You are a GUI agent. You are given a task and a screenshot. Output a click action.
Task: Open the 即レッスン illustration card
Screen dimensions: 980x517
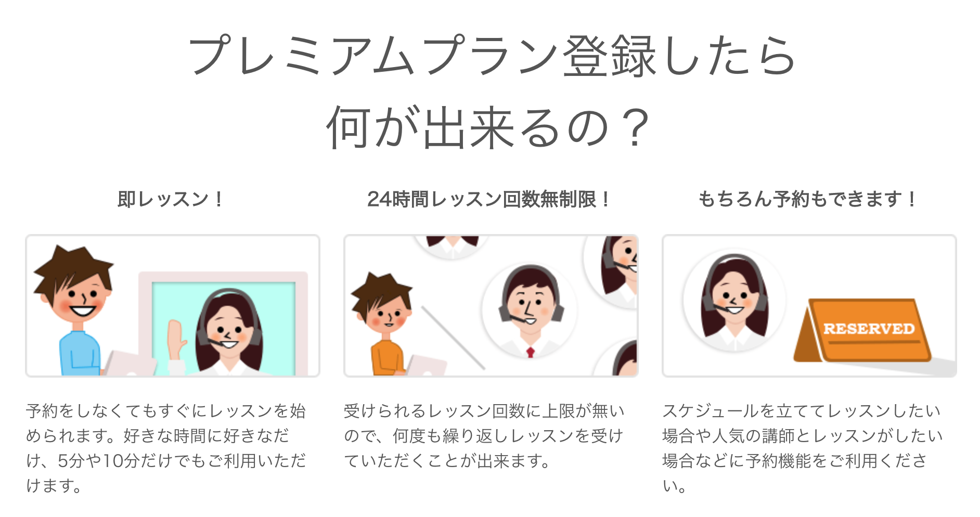pos(173,306)
